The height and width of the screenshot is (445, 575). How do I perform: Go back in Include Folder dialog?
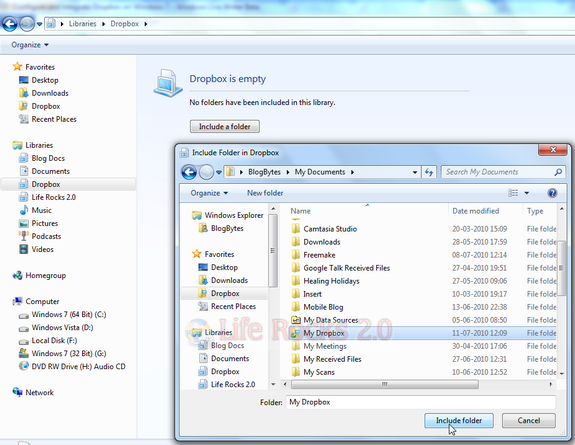(189, 172)
